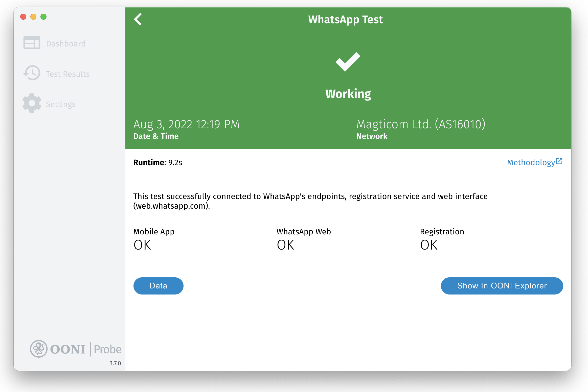Click the OONI octopus logo icon
The image size is (588, 392).
coord(39,349)
